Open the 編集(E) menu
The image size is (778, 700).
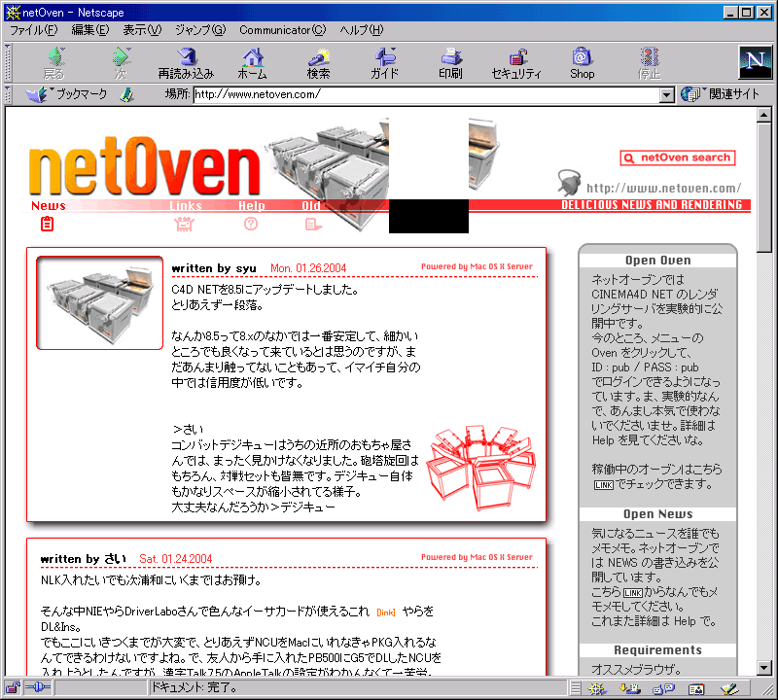click(x=90, y=30)
